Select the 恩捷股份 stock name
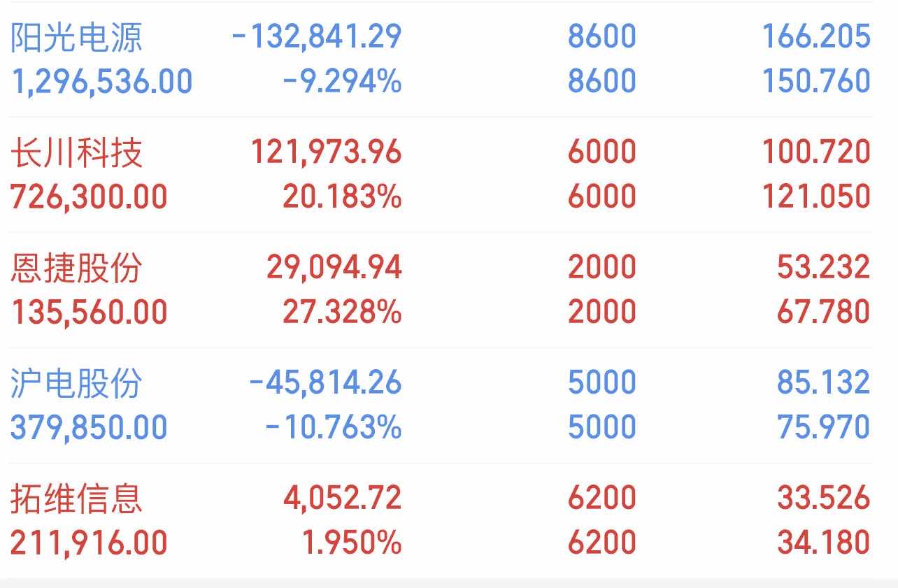Image resolution: width=898 pixels, height=588 pixels. [x=76, y=268]
